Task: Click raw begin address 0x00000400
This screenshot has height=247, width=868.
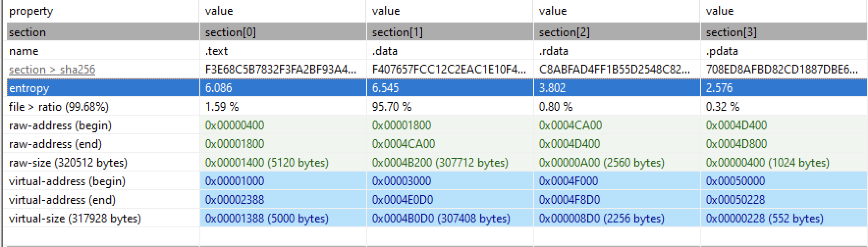Action: click(235, 125)
